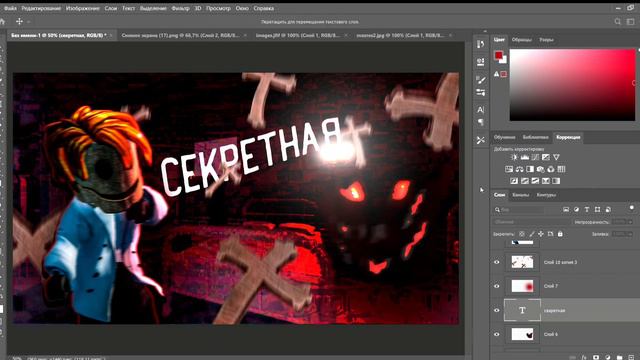Create a new group folder
This screenshot has height=360, width=640.
click(x=620, y=357)
